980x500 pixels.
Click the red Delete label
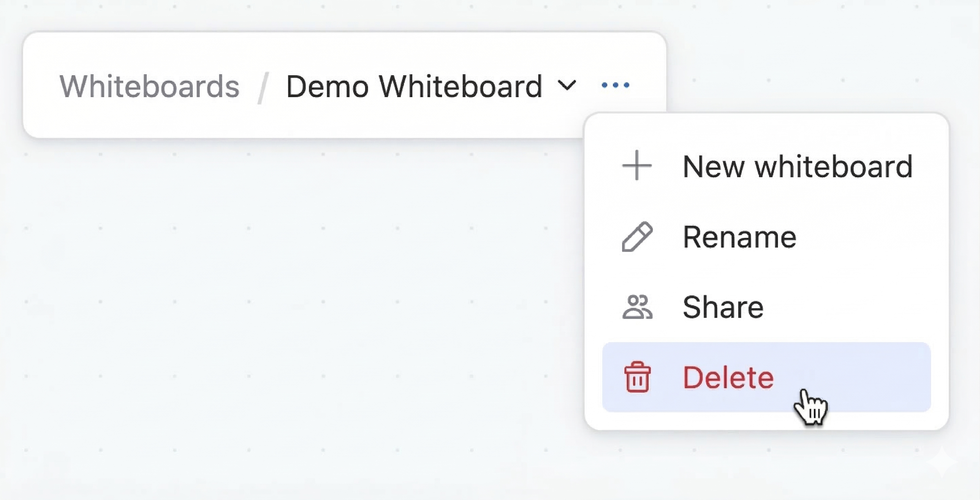tap(728, 377)
